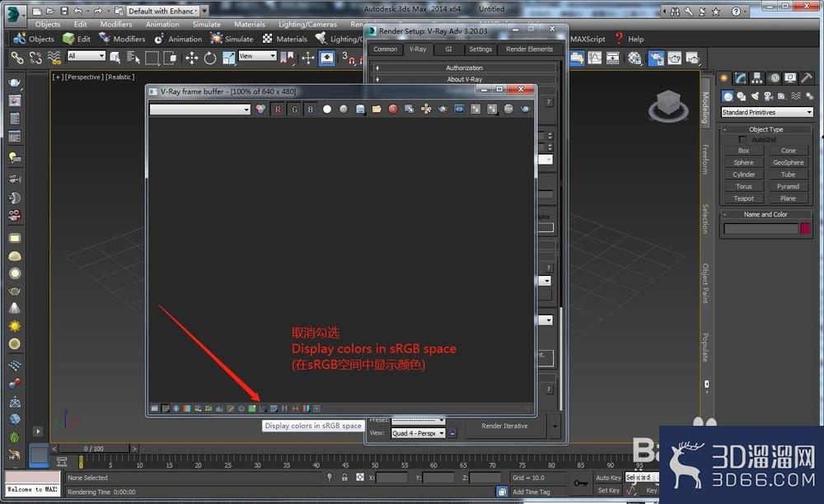The width and height of the screenshot is (824, 504).
Task: Click the Snaps Toggle 3 icon
Action: [349, 58]
